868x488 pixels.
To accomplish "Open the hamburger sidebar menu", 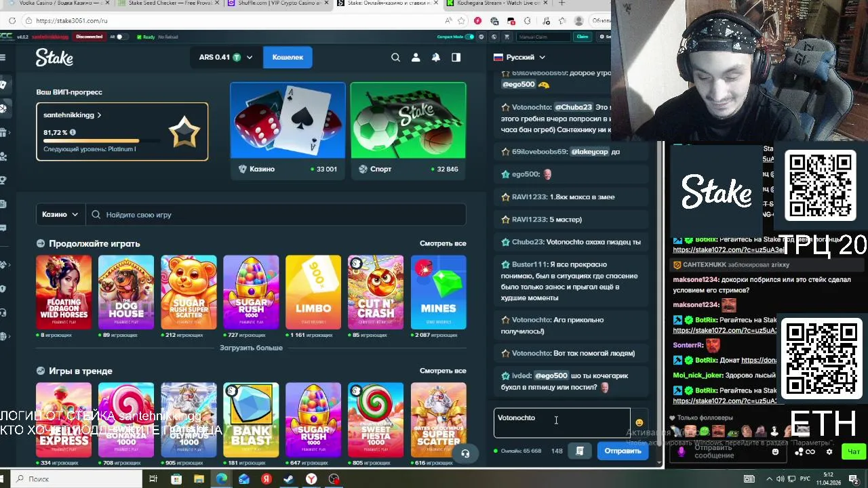I will tap(3, 58).
